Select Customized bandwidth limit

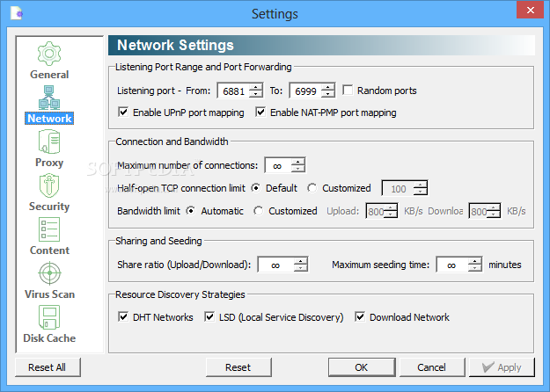(x=259, y=211)
